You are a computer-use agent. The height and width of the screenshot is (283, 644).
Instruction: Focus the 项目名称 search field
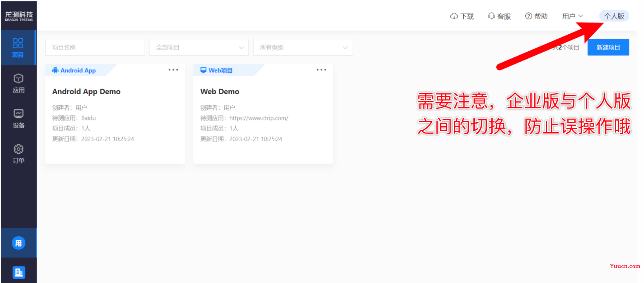pos(95,47)
